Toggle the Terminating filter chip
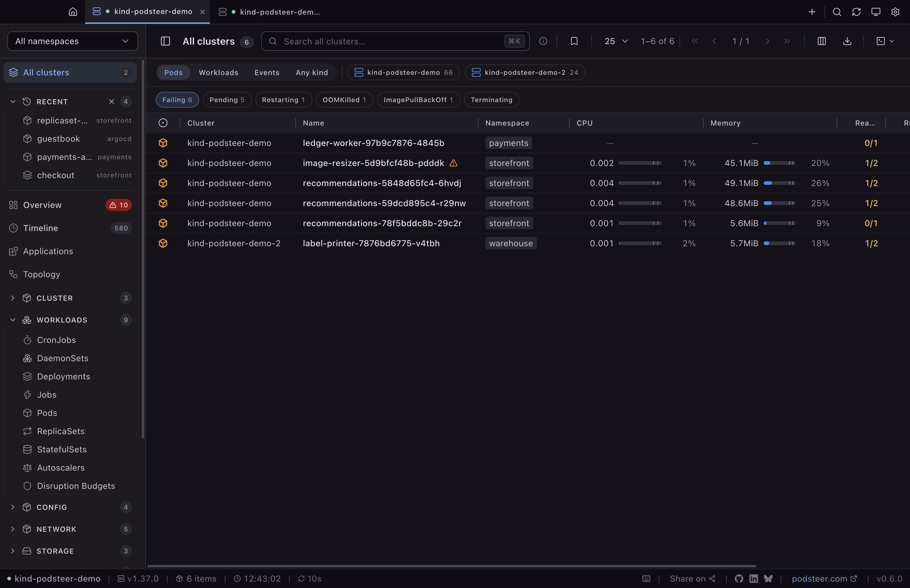The height and width of the screenshot is (588, 910). click(491, 100)
